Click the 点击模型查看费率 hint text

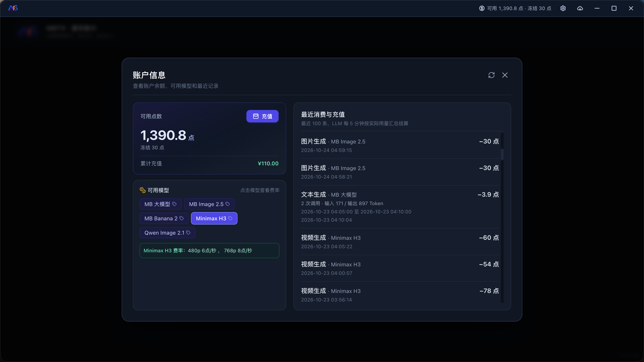[x=260, y=190]
